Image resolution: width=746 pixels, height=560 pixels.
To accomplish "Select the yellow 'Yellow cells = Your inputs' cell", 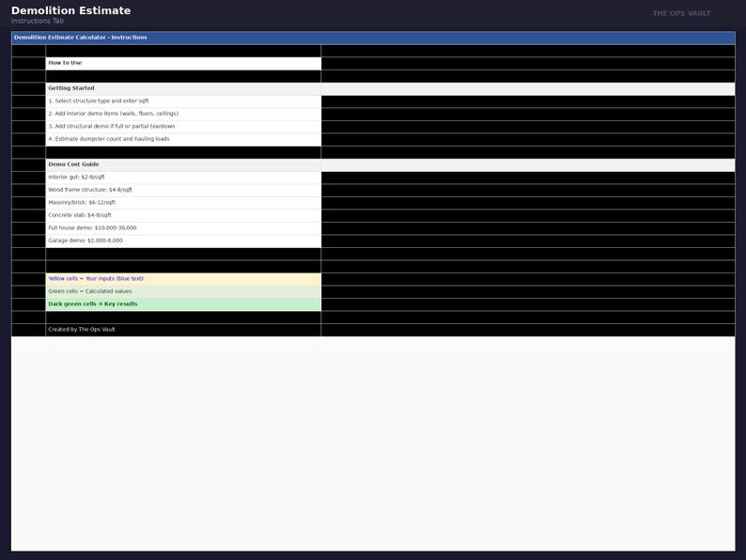I will [x=183, y=279].
